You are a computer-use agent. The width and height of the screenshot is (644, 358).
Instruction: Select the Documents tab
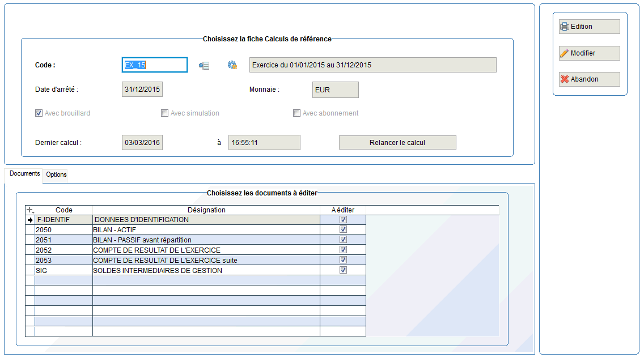pos(24,174)
